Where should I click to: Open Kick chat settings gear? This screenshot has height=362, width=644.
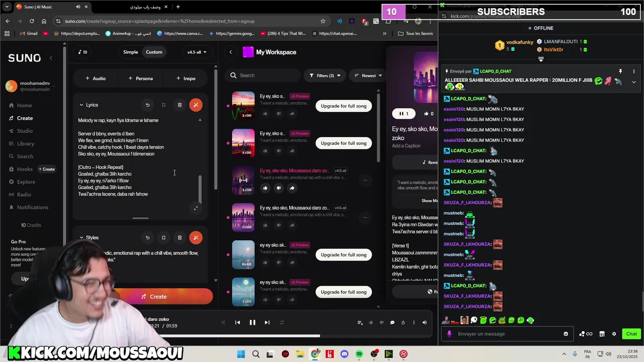coord(614,334)
